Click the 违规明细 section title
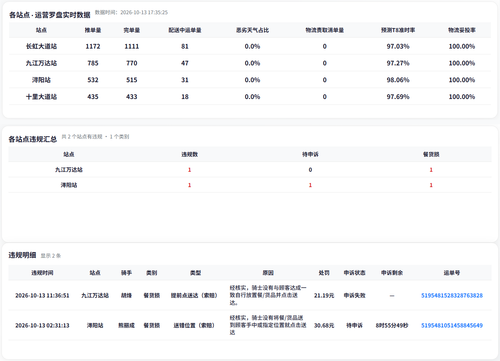This screenshot has width=500, height=361. point(22,255)
